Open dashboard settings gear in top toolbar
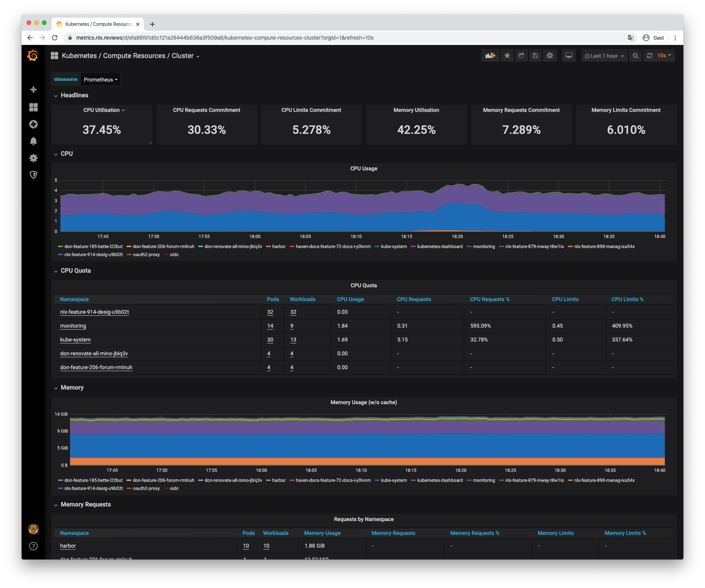The image size is (705, 588). [x=550, y=56]
